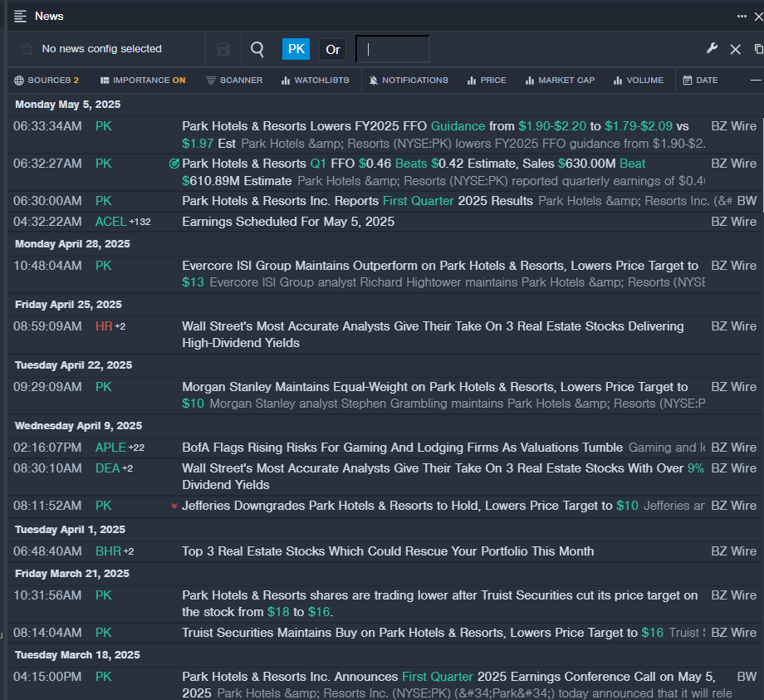Star the news config as favorite
This screenshot has height=700, width=764.
[27, 49]
